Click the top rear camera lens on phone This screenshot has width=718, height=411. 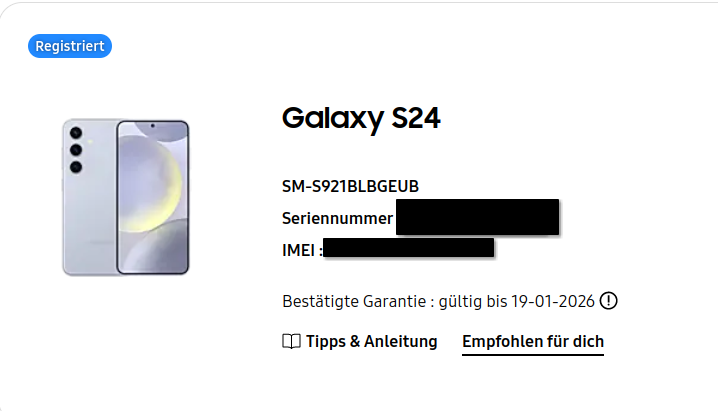click(76, 133)
